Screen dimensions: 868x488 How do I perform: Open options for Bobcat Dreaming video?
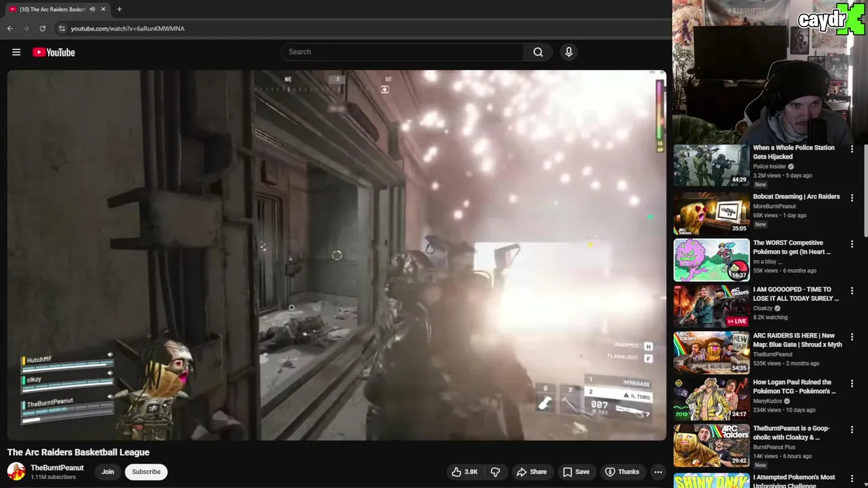(852, 197)
